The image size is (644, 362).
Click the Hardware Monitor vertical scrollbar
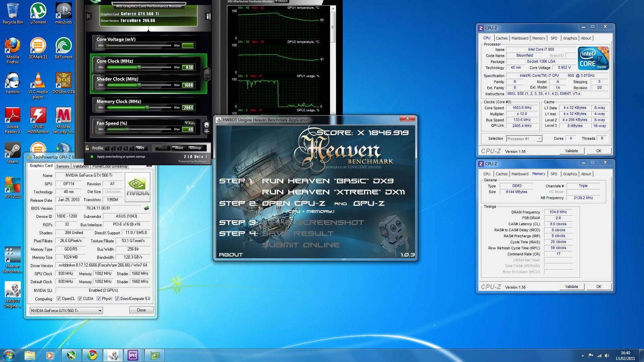tap(333, 27)
